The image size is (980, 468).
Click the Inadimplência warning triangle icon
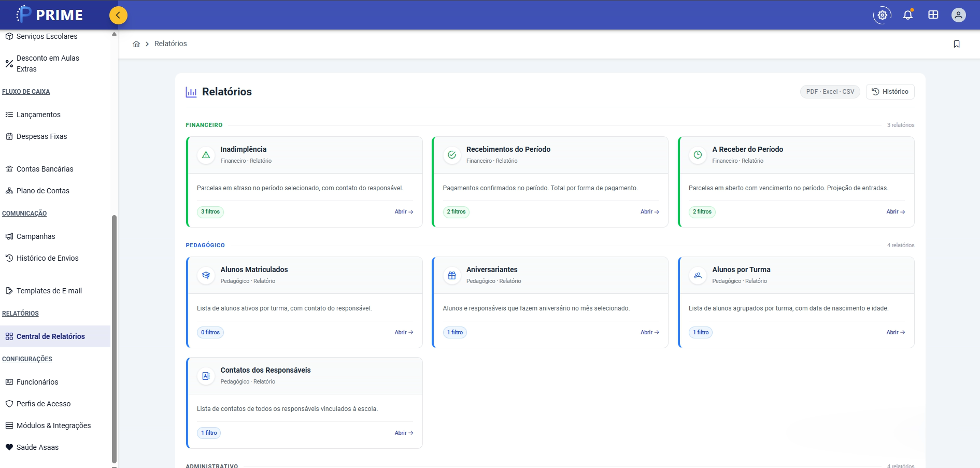(206, 155)
